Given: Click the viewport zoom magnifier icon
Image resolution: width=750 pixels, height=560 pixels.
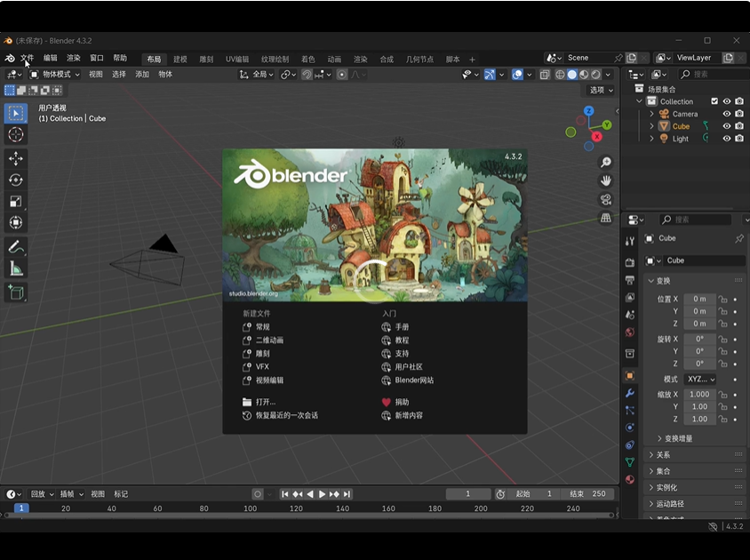Looking at the screenshot, I should pos(606,163).
